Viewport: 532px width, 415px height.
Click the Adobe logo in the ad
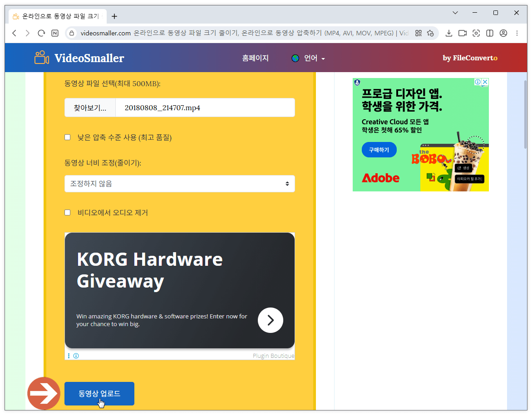tap(380, 178)
